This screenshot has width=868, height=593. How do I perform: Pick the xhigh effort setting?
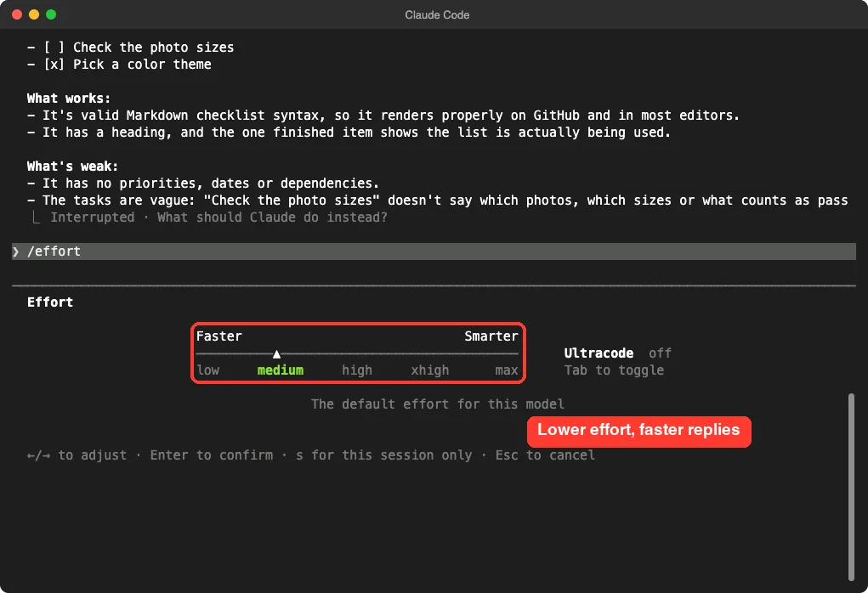click(x=429, y=370)
